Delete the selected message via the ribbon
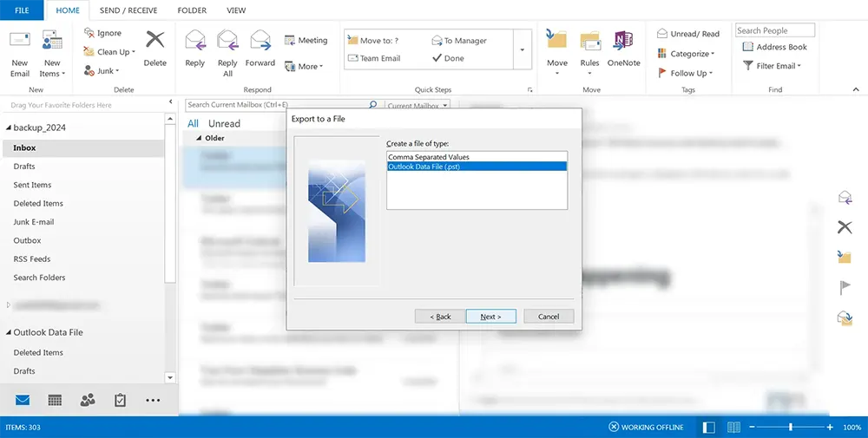The height and width of the screenshot is (438, 868). coord(155,49)
